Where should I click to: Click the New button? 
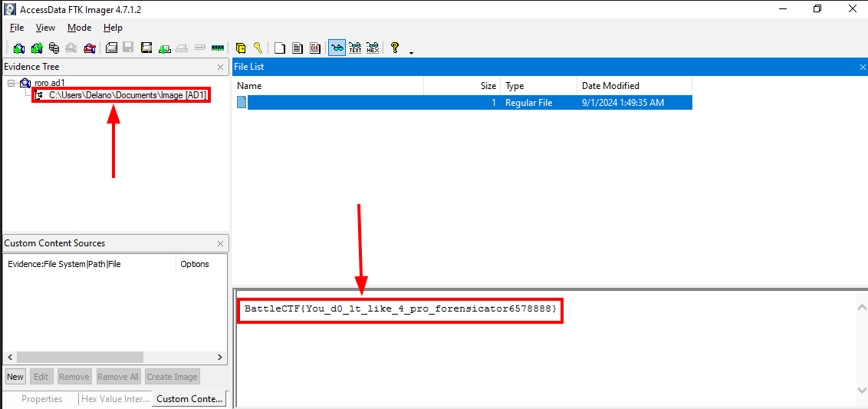pos(15,377)
